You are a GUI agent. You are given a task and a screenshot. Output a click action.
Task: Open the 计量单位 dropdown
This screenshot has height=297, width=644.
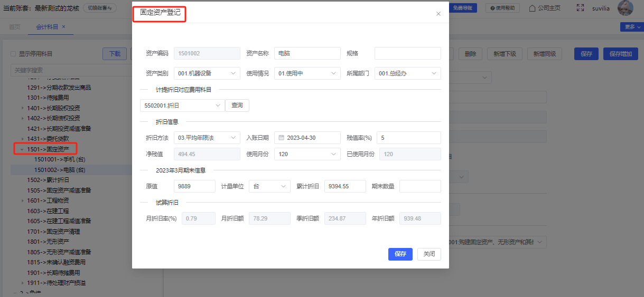click(270, 186)
